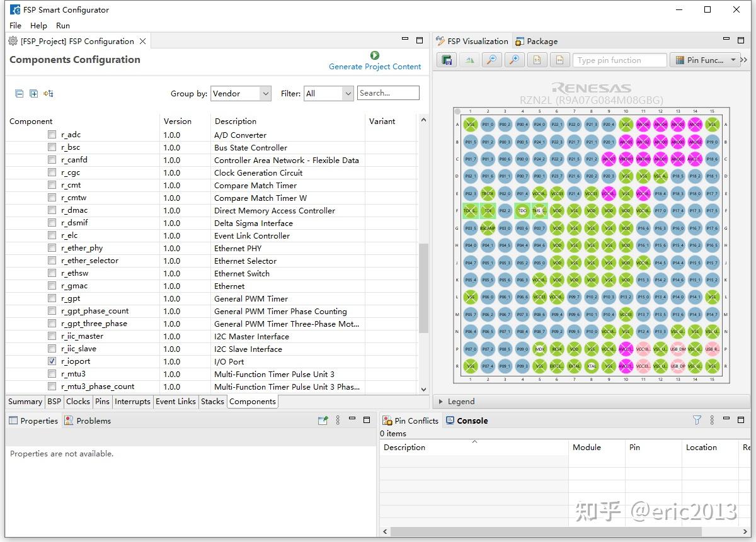The image size is (756, 542).
Task: Switch to the Pins tab
Action: (102, 401)
